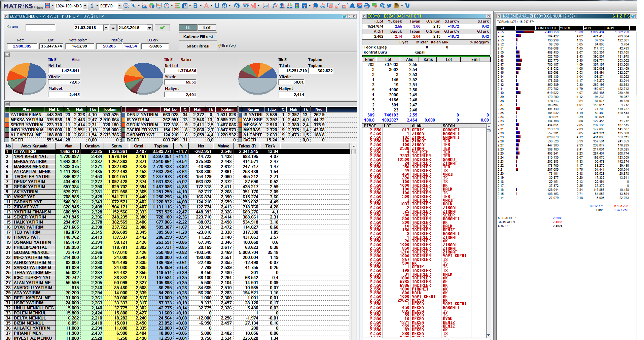The width and height of the screenshot is (644, 340).
Task: Toggle S option in Kademe Analizi header
Action: tap(629, 16)
